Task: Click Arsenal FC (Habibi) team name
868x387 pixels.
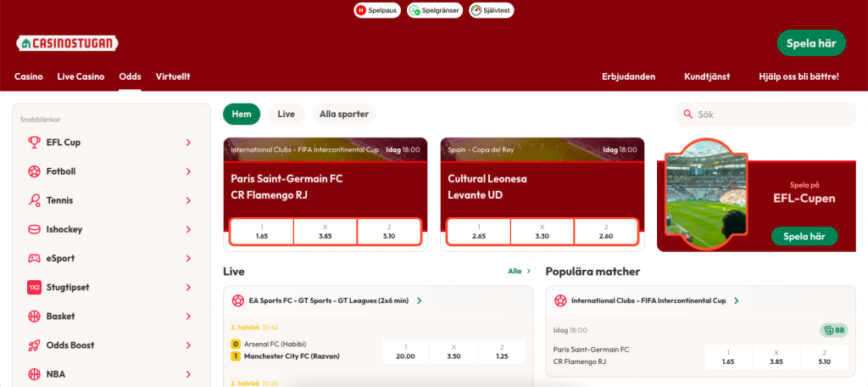Action: coord(275,344)
